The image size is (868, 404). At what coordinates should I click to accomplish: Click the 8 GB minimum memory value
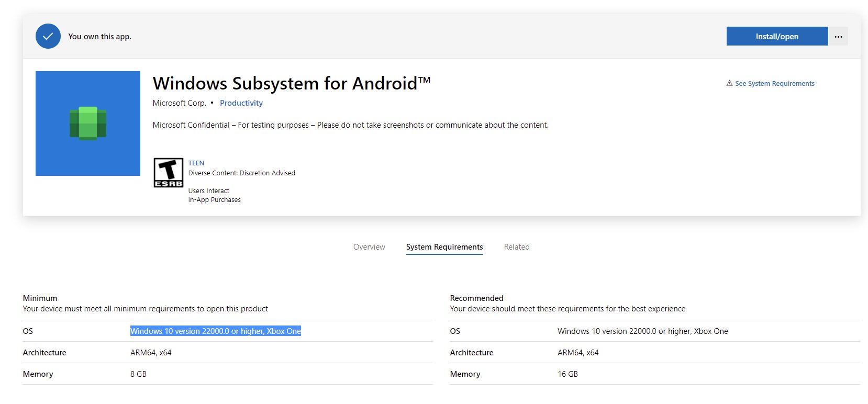[x=138, y=374]
